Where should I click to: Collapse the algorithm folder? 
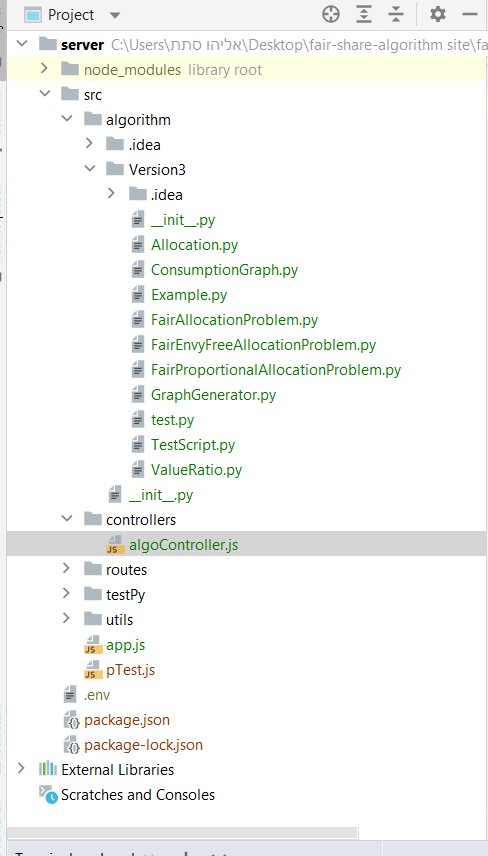point(67,118)
